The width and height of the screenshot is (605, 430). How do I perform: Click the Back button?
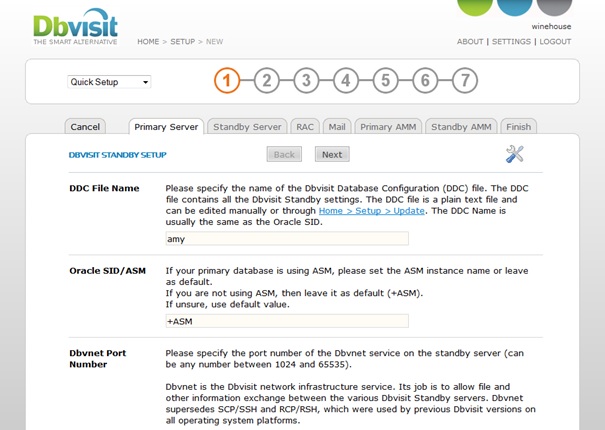(284, 154)
